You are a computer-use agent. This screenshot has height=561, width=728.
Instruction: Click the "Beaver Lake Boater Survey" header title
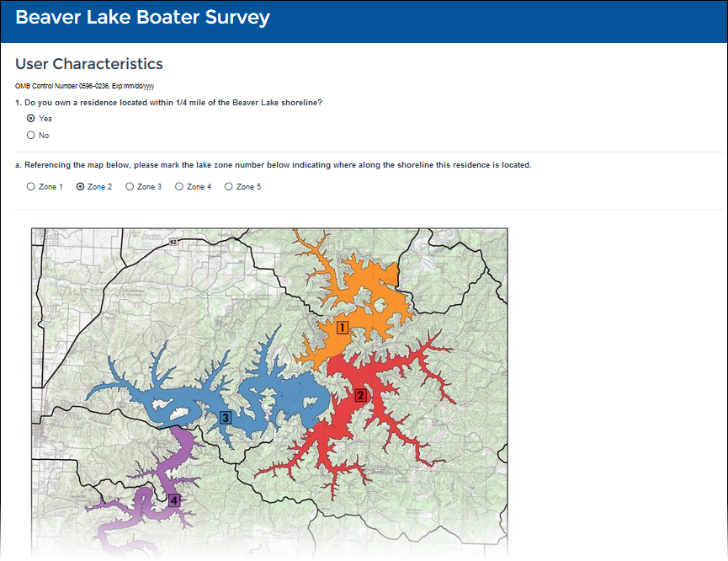coord(142,18)
